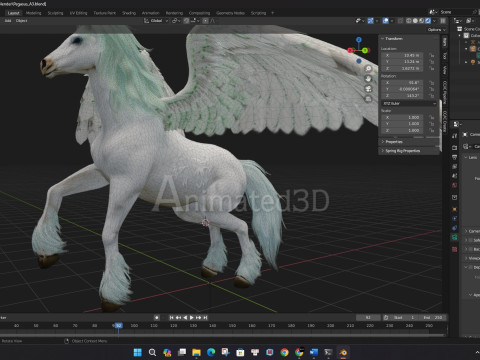Enable the Safe Areas checkbox
This screenshot has height=360, width=480.
pos(471,240)
